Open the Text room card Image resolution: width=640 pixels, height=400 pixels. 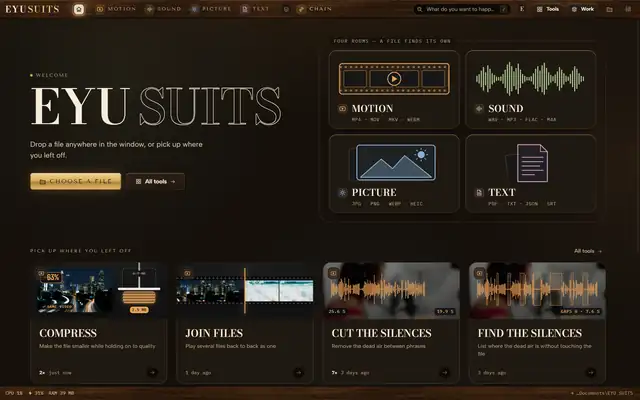point(530,173)
